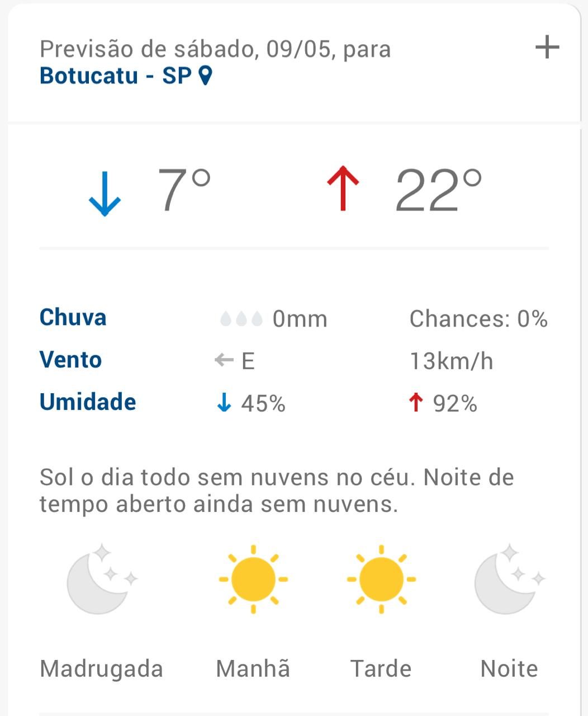Tap the blue minimum humidity arrow
The image size is (588, 716).
click(224, 402)
